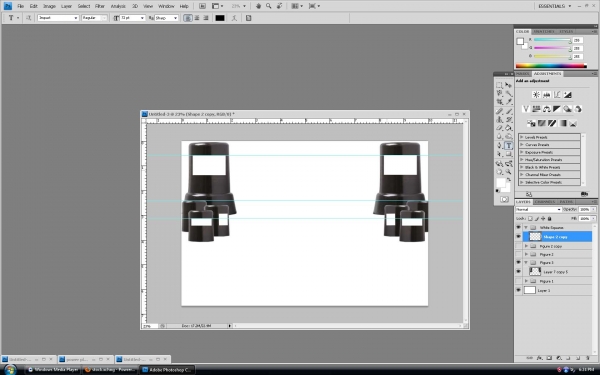Select the Crop tool
Screen dimensions: 600x375
(499, 102)
